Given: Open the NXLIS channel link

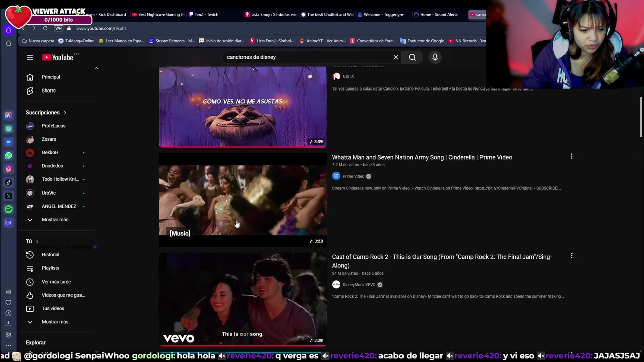Looking at the screenshot, I should 348,77.
